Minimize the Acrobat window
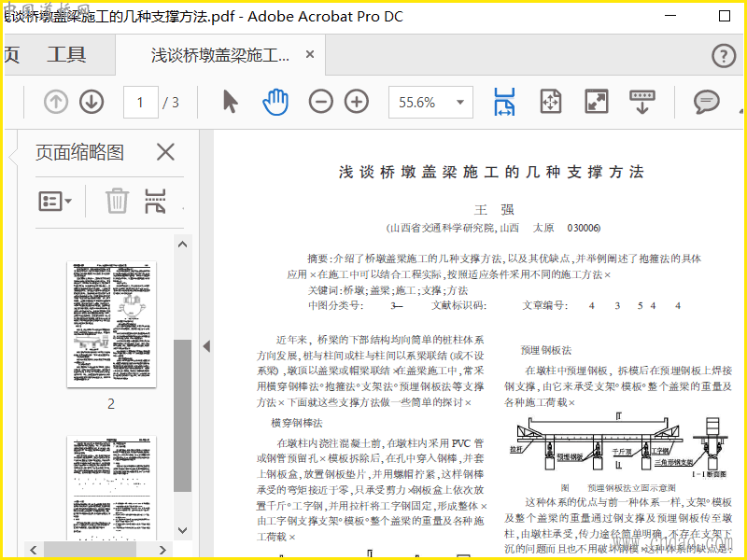The image size is (747, 560). pos(670,16)
